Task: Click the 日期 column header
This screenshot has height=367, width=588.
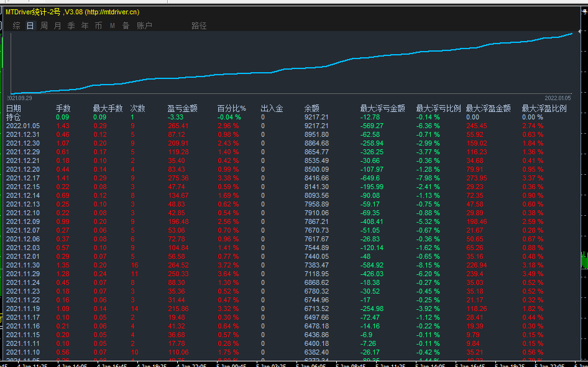Action: (14, 108)
